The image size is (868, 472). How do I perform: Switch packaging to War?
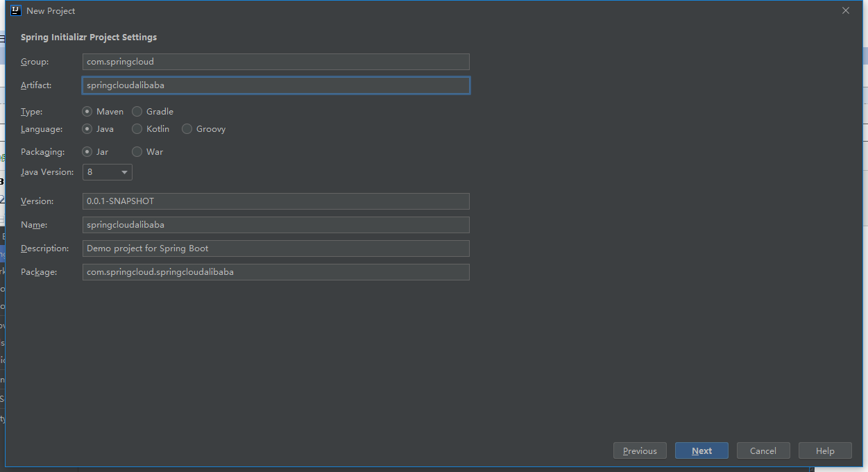(x=137, y=152)
